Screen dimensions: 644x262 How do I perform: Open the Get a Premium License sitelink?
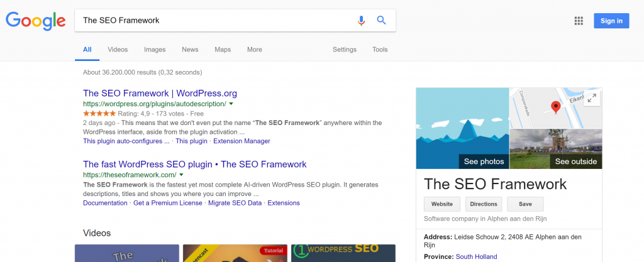[x=167, y=203]
